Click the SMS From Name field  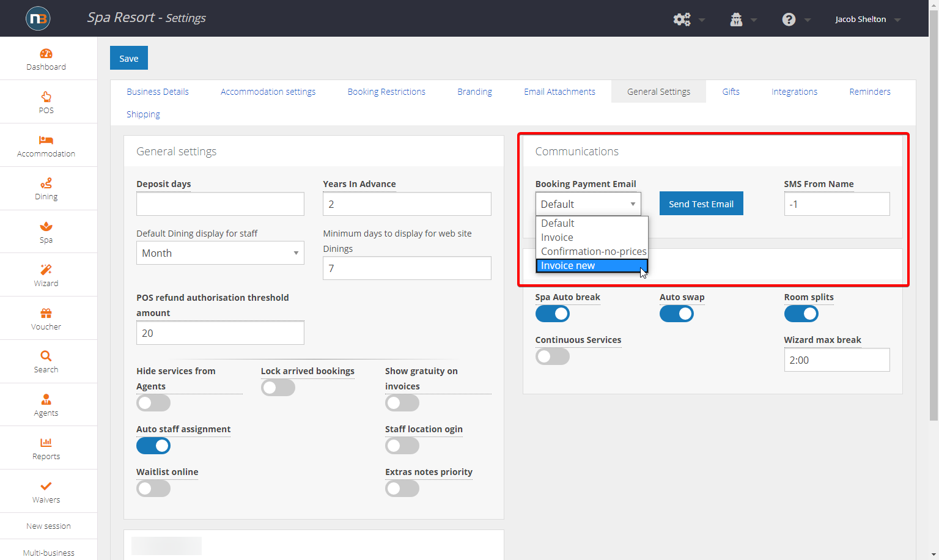tap(837, 204)
